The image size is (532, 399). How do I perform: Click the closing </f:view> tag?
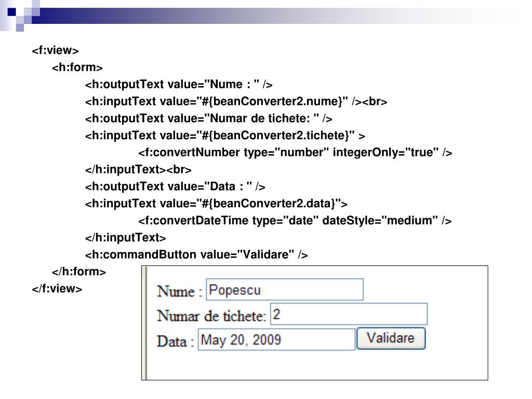click(x=57, y=288)
